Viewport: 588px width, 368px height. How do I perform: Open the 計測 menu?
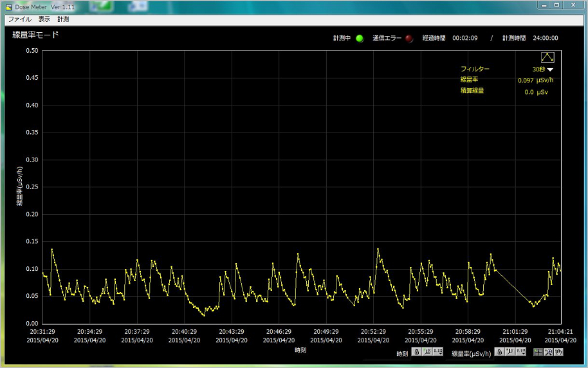[x=63, y=19]
